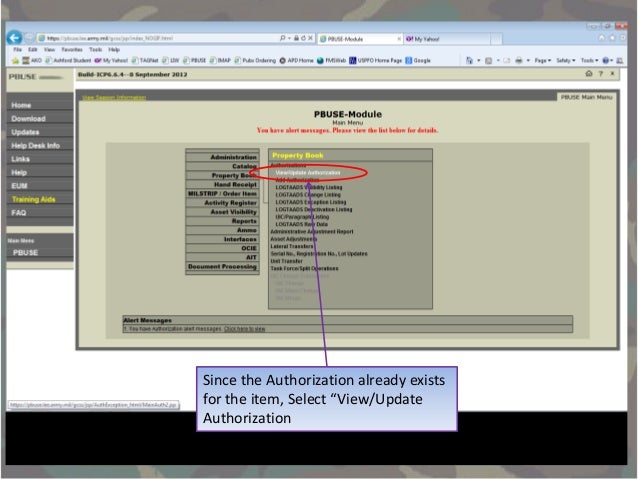Open the Tools command bar dropdown
The width and height of the screenshot is (638, 479).
tap(589, 61)
